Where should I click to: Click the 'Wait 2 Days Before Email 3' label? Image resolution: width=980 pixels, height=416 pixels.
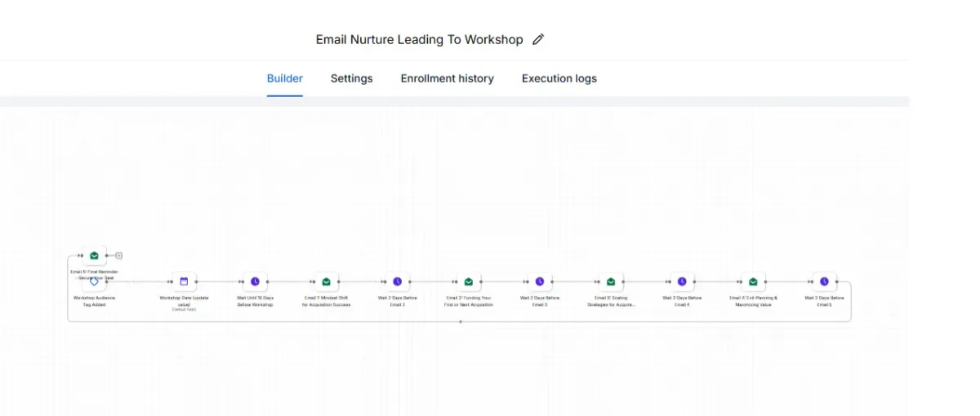[540, 301]
